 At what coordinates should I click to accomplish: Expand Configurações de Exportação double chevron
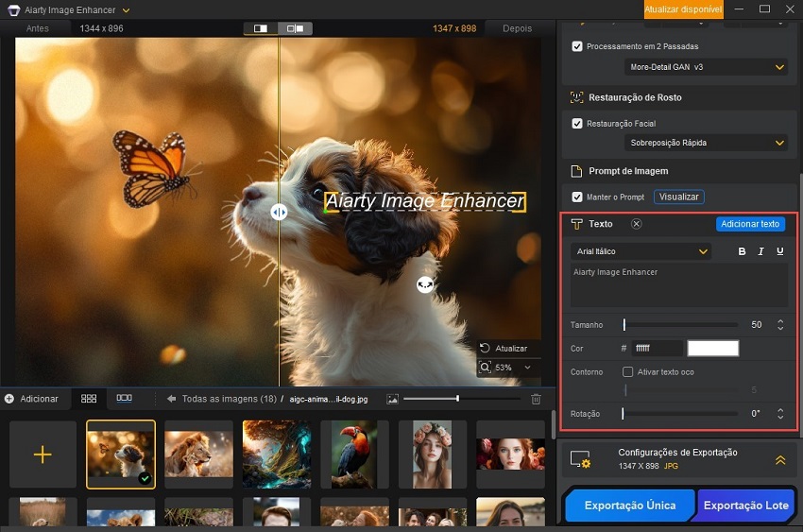[x=780, y=460]
